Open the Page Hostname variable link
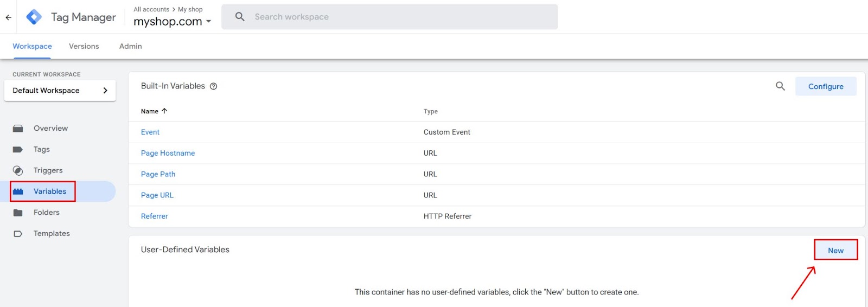Image resolution: width=868 pixels, height=307 pixels. pyautogui.click(x=168, y=153)
